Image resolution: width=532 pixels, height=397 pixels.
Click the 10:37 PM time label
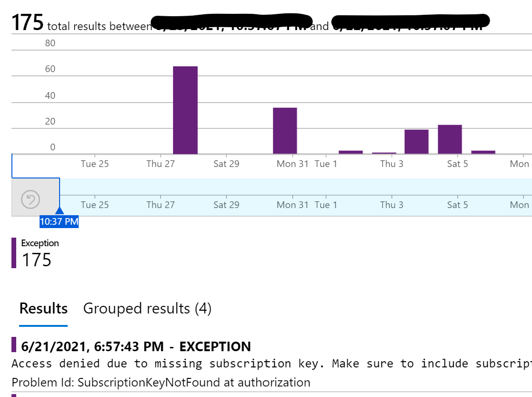(59, 222)
